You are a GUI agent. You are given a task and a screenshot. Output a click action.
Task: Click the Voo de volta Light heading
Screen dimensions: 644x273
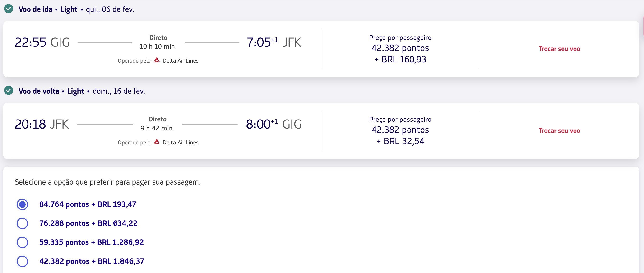51,91
